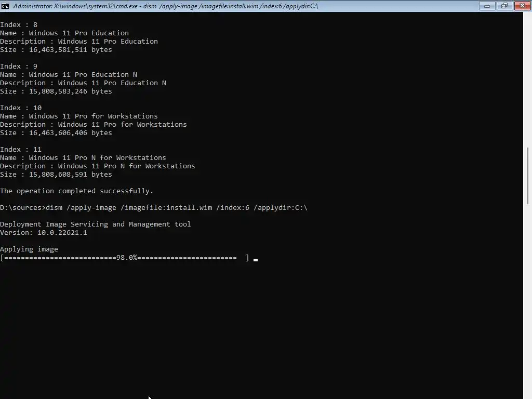Click 'The operation completed successfully.' message
This screenshot has width=532, height=399.
point(77,191)
